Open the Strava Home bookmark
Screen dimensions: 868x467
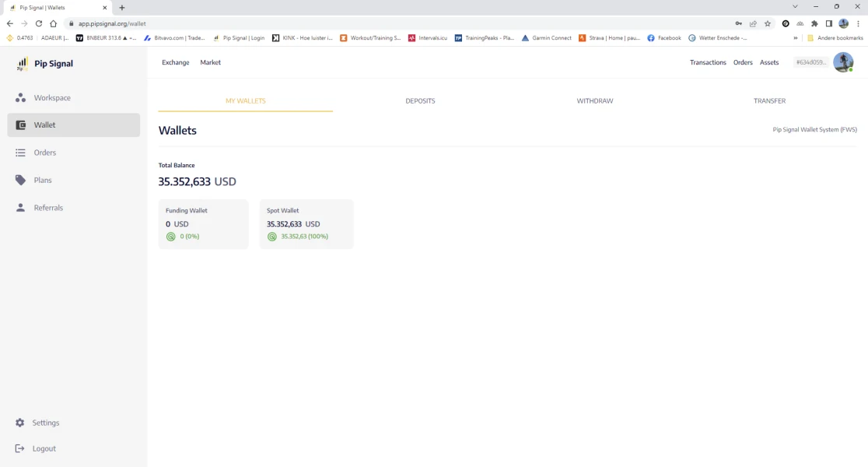click(x=609, y=38)
